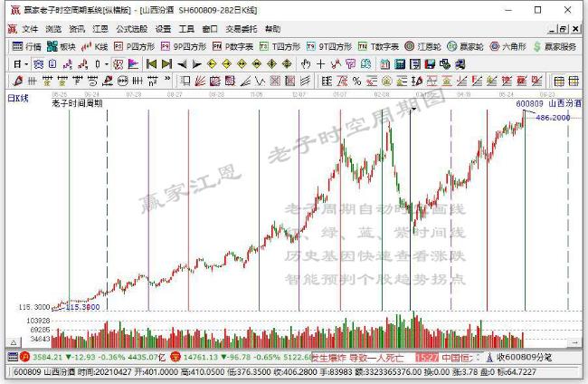Open the 浏览 menu
588x384 pixels.
[53, 29]
